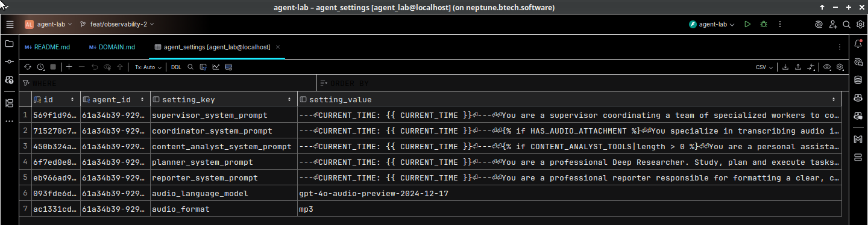The width and height of the screenshot is (868, 225).
Task: Select the planner_system_prompt cell
Action: 224,162
